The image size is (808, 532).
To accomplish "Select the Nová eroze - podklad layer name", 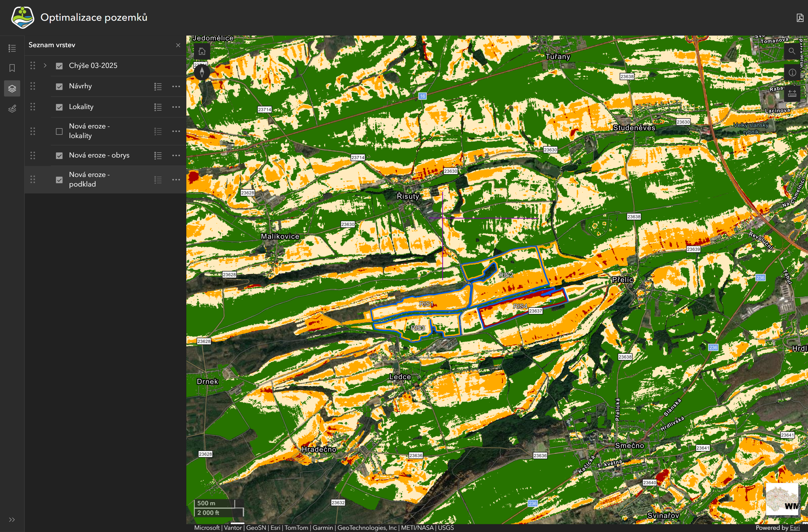I will 89,179.
